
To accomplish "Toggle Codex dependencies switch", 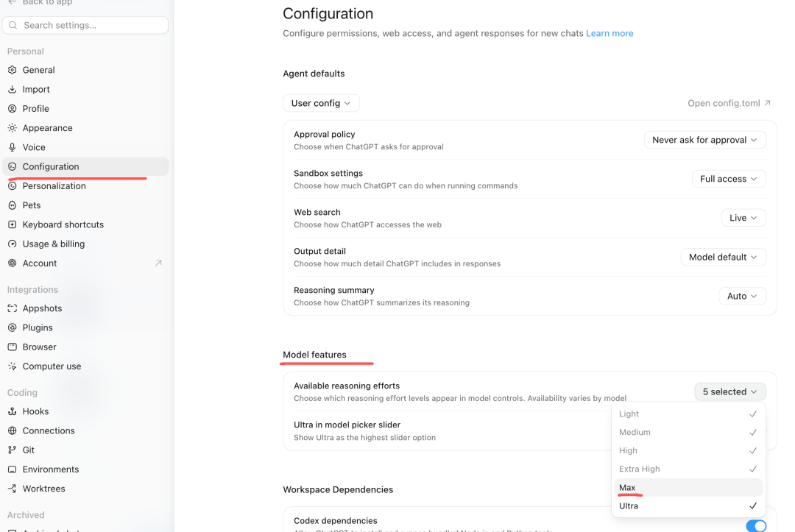I will pos(756,525).
